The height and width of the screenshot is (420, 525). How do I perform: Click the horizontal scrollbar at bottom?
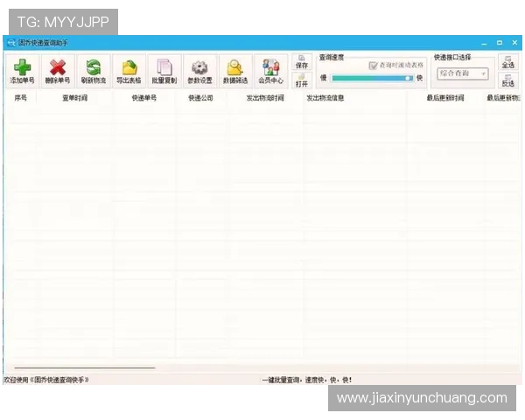tap(85, 367)
